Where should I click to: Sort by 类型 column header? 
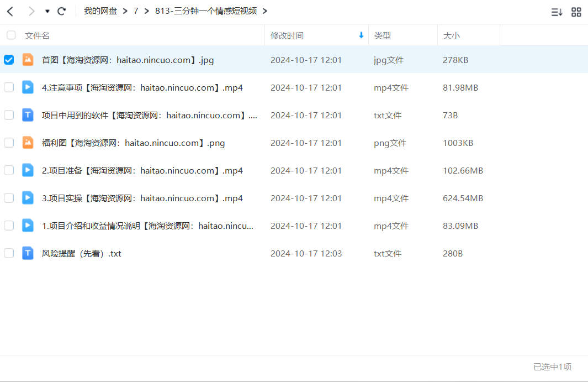point(382,36)
